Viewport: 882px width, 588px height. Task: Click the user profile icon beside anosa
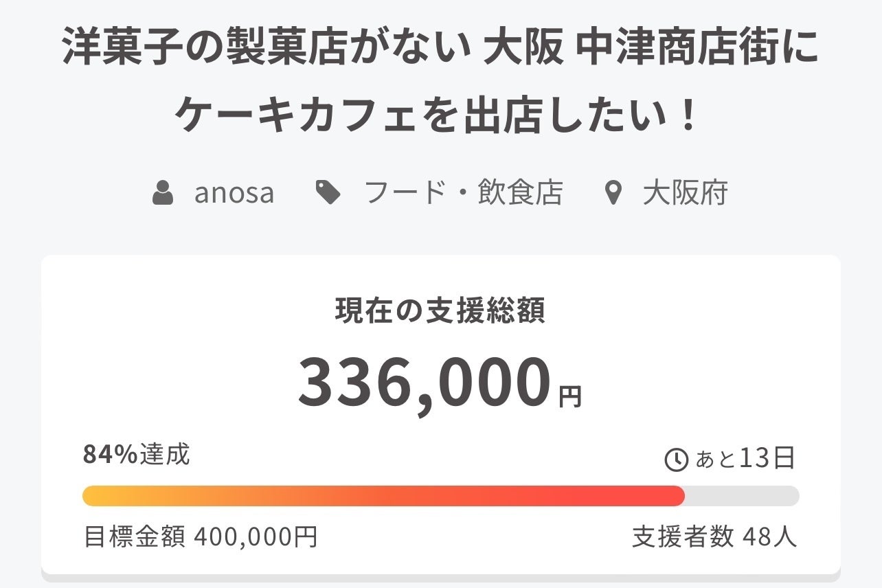[x=163, y=194]
